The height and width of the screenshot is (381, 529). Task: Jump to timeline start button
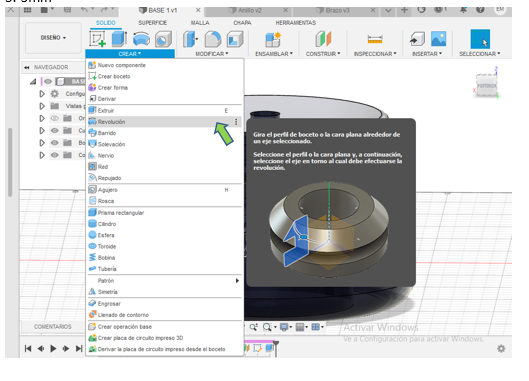[x=28, y=348]
